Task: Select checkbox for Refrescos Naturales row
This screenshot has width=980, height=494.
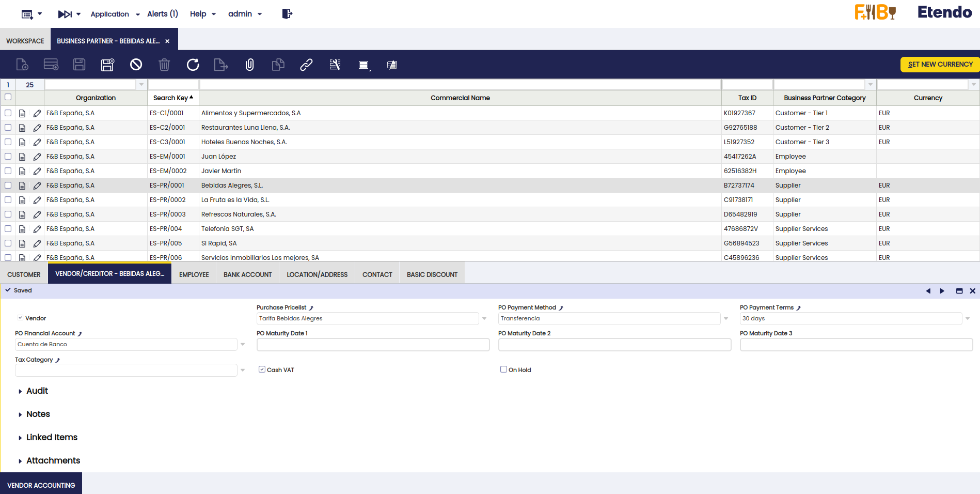Action: coord(8,214)
